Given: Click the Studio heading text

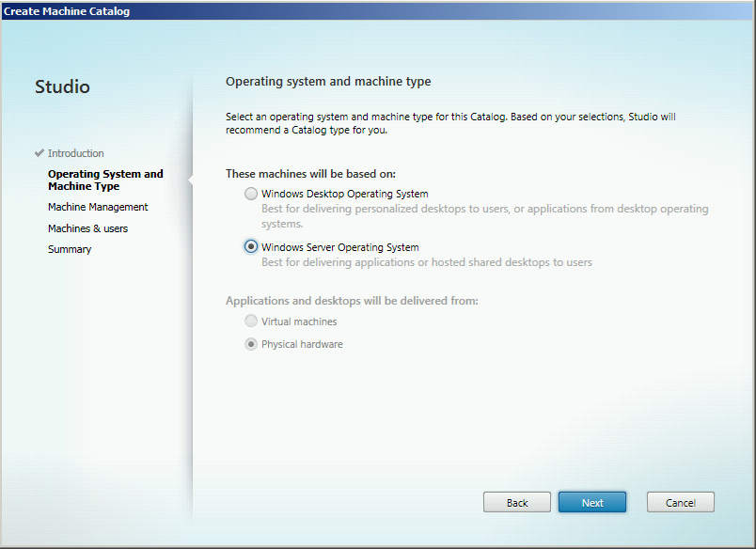Looking at the screenshot, I should click(x=62, y=86).
